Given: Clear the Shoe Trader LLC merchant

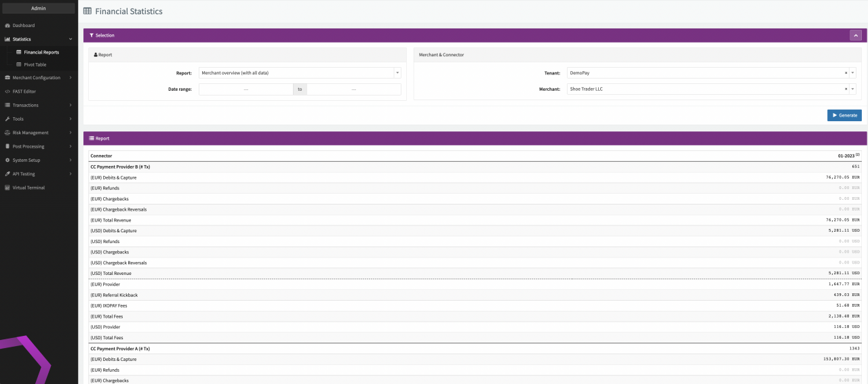Looking at the screenshot, I should point(846,89).
